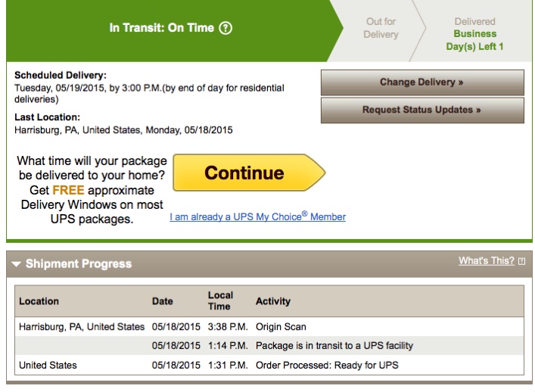The image size is (535, 392).
Task: Click the Local Time column header
Action: pos(220,300)
